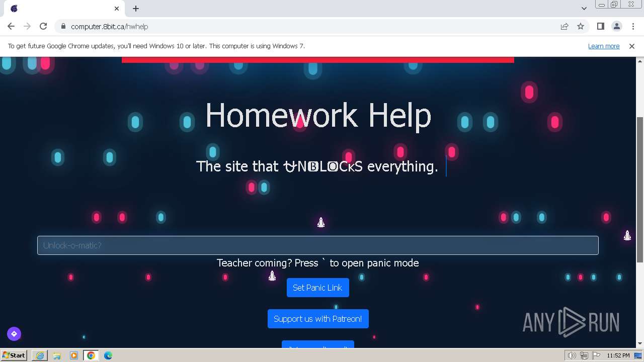
Task: Expand the tab search chevron
Action: tap(584, 9)
